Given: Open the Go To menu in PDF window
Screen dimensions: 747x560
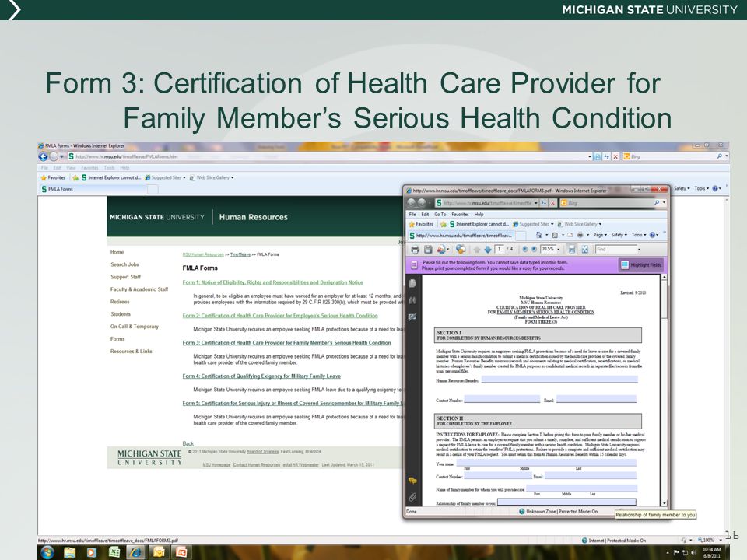Looking at the screenshot, I should pyautogui.click(x=440, y=215).
